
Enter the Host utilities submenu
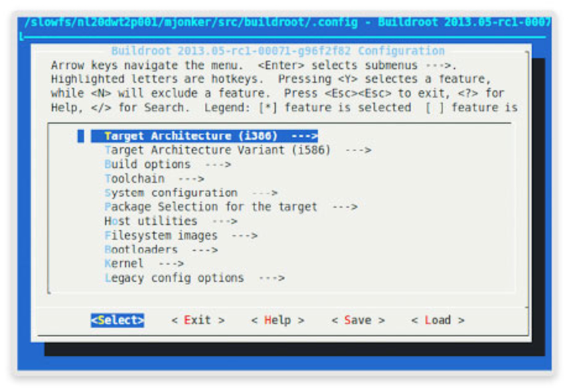151,221
